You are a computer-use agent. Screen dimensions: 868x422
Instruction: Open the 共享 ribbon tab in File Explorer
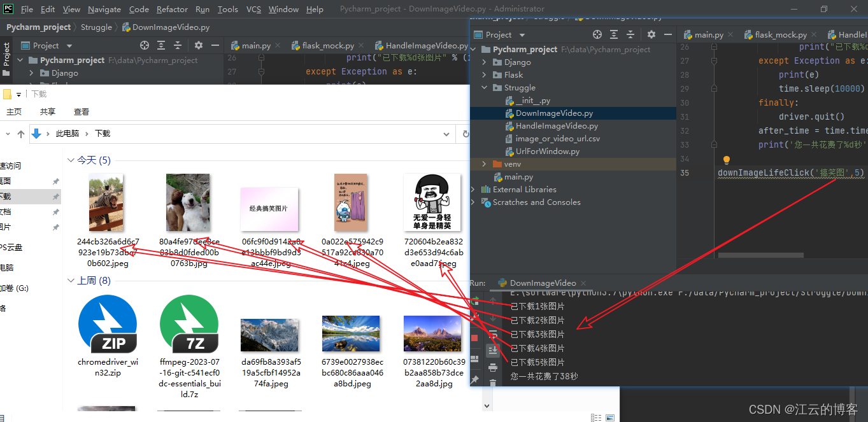coord(48,111)
